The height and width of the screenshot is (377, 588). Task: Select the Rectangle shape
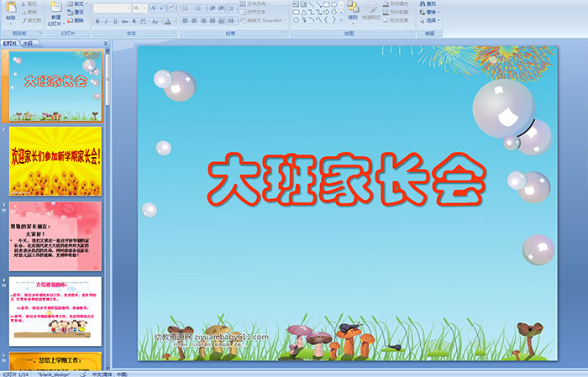(326, 4)
